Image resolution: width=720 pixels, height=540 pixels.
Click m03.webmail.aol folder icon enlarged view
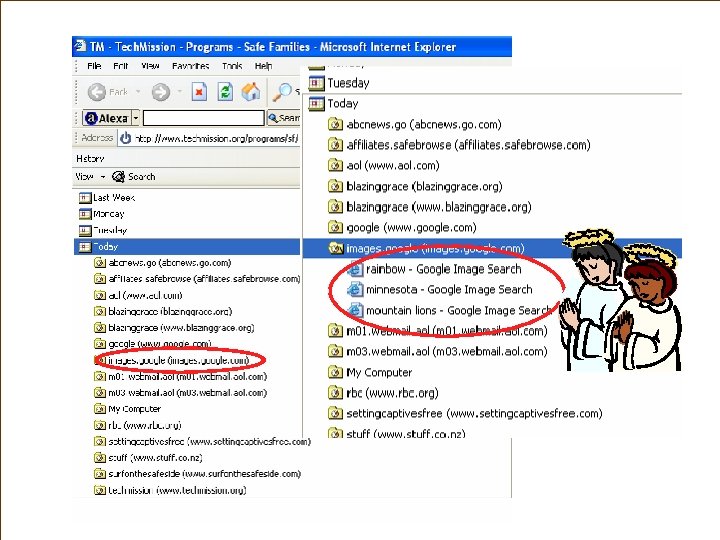pos(335,352)
